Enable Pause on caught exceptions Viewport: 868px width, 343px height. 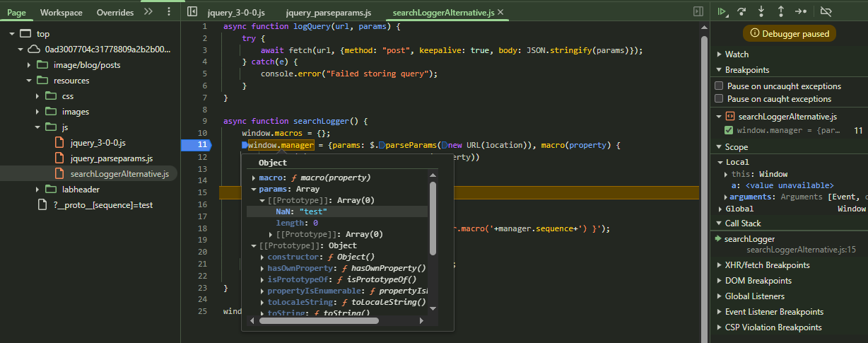(x=720, y=99)
